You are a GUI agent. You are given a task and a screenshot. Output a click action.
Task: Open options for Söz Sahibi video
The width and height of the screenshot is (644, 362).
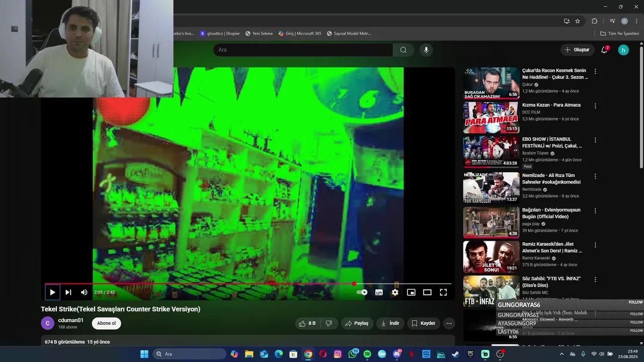pyautogui.click(x=595, y=280)
